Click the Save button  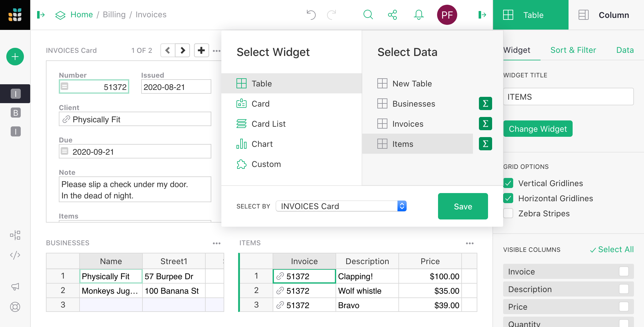point(463,206)
